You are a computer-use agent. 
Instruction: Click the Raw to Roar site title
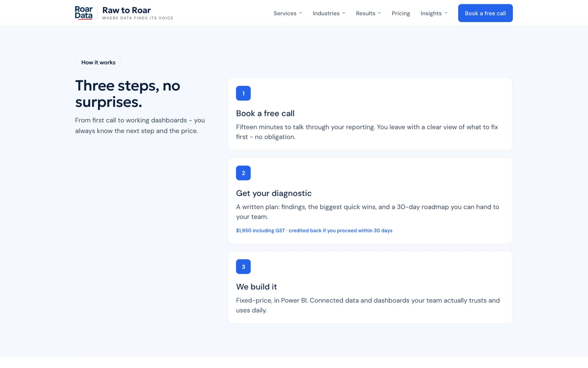point(126,10)
